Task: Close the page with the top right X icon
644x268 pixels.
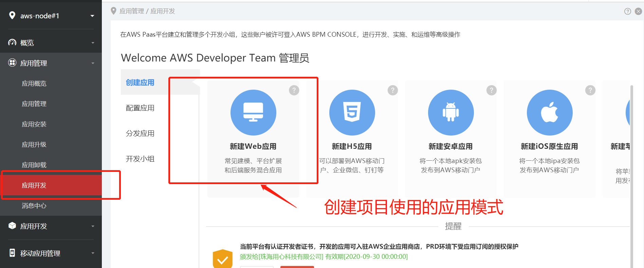Action: click(x=638, y=11)
